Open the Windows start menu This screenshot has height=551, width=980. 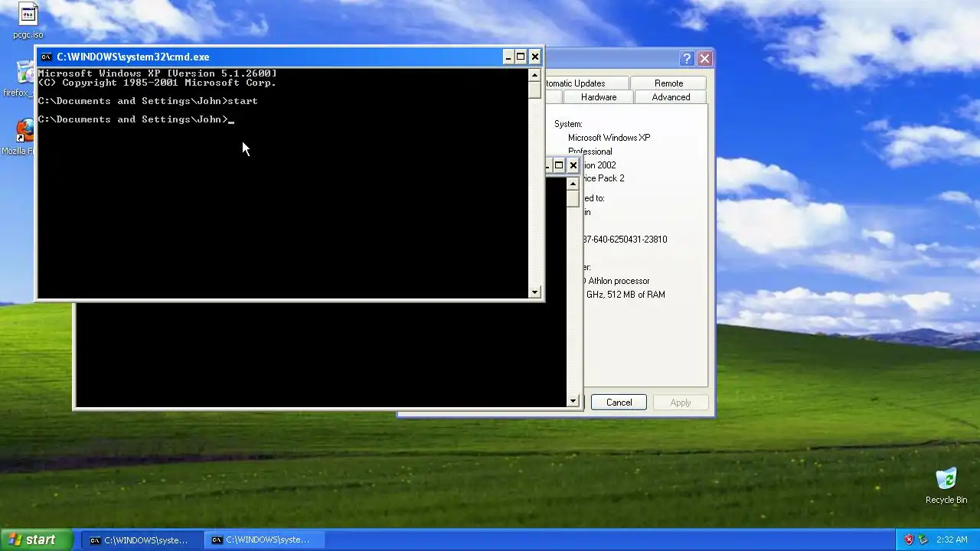coord(36,540)
